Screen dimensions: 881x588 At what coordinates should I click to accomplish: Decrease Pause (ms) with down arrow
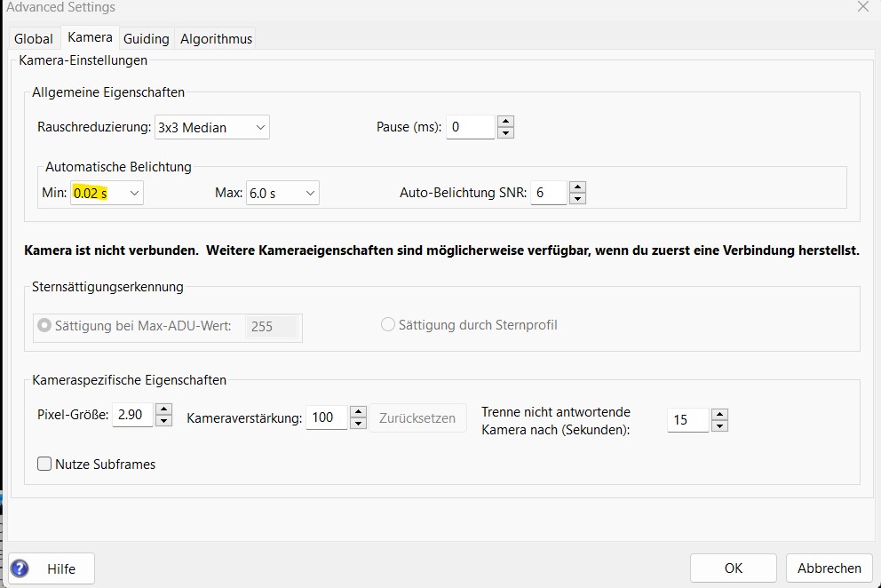tap(505, 133)
